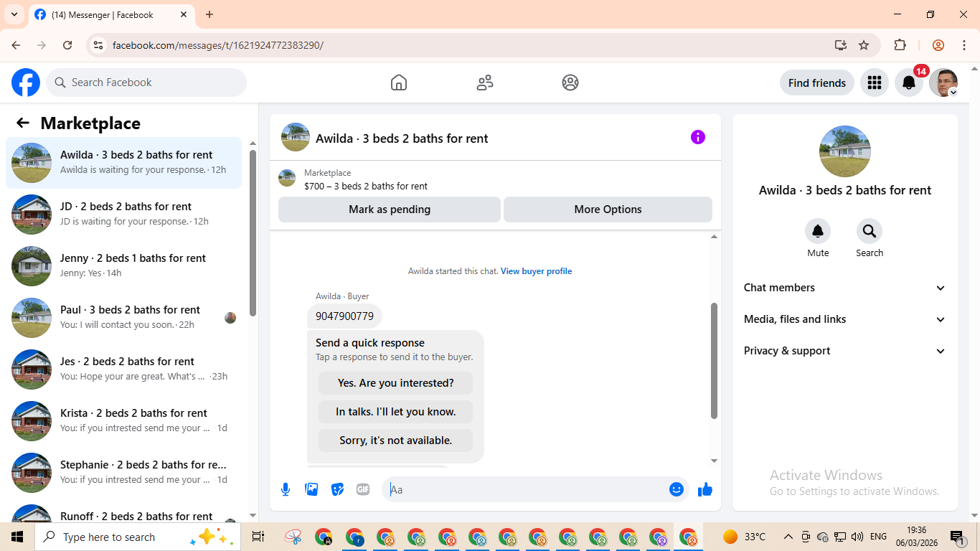Open notifications bell with 14 badge

[x=909, y=83]
